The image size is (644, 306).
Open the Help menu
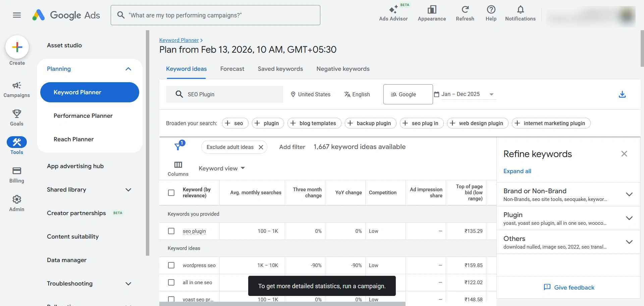(491, 14)
